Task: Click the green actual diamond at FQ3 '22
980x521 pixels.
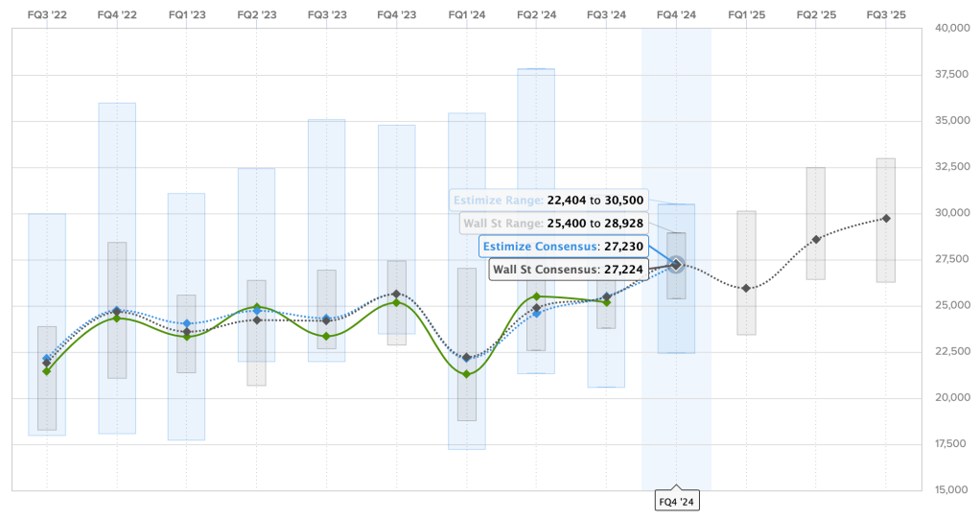Action: coord(47,370)
